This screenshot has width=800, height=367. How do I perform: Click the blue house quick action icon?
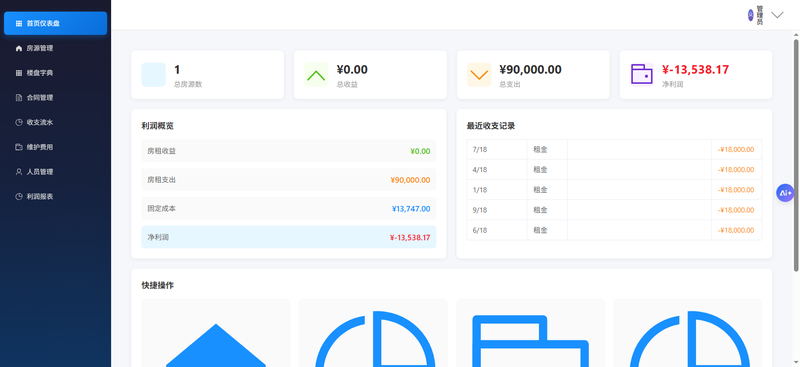pos(216,345)
